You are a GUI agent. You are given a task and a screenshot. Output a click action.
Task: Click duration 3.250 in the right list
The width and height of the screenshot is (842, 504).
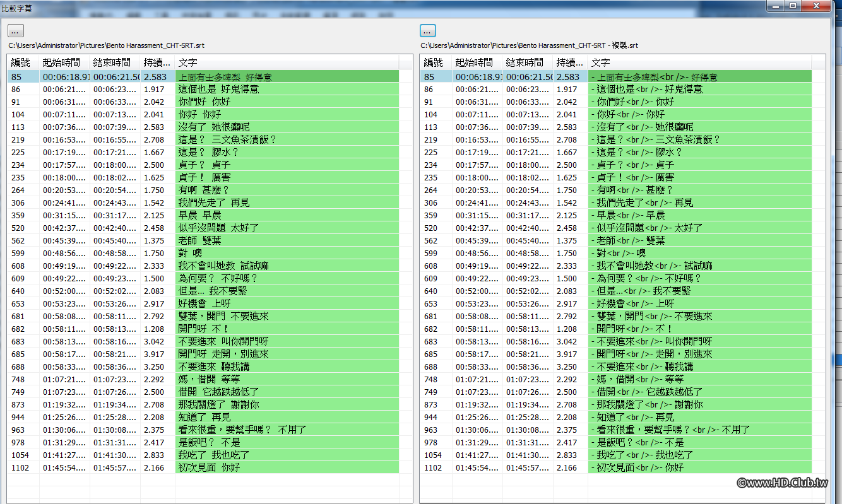568,366
